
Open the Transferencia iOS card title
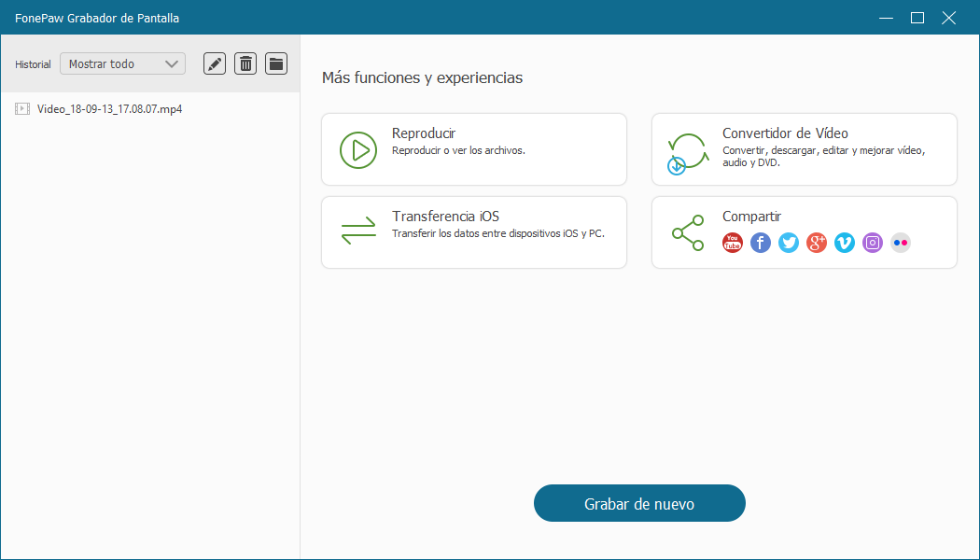(x=445, y=217)
